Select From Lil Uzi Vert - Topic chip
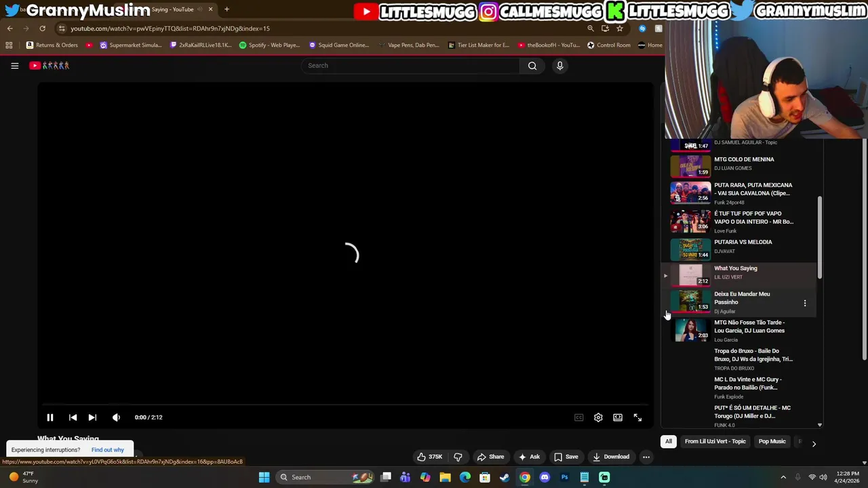 pyautogui.click(x=715, y=442)
